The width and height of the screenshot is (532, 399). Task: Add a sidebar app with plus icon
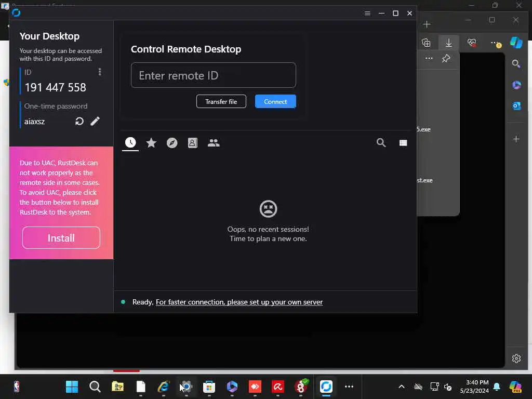516,139
